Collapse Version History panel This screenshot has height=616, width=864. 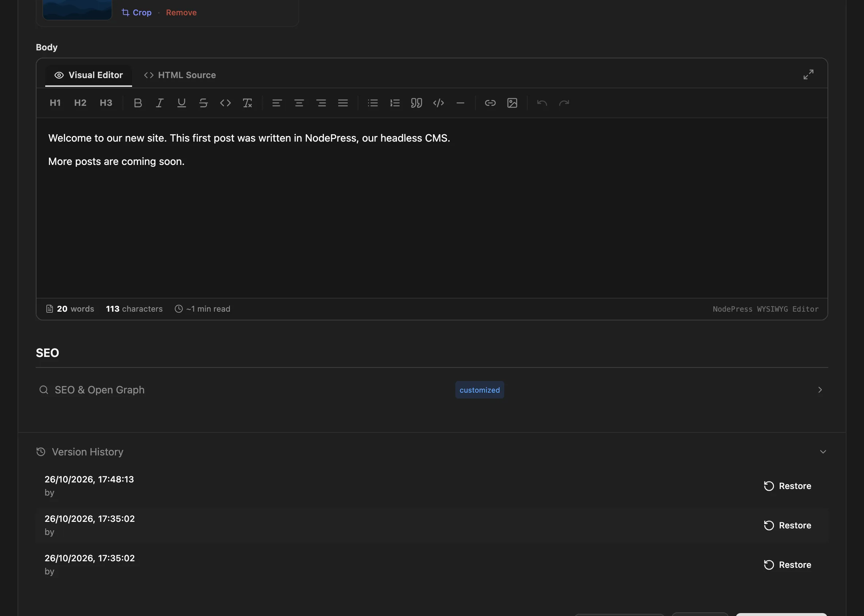click(x=432, y=452)
